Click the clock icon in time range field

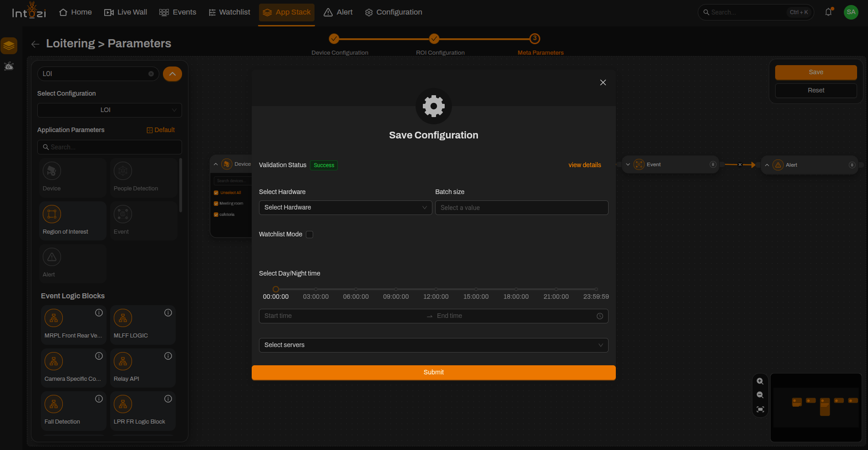pyautogui.click(x=600, y=316)
